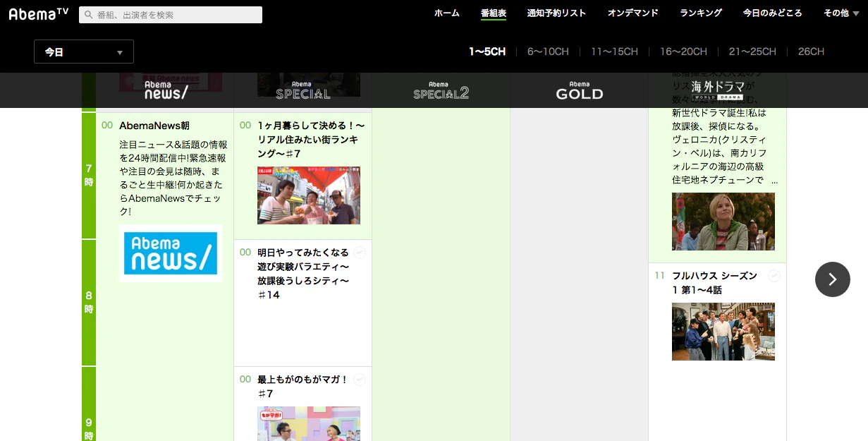Open the AbemaNews朝 program title
The image size is (868, 441).
154,126
